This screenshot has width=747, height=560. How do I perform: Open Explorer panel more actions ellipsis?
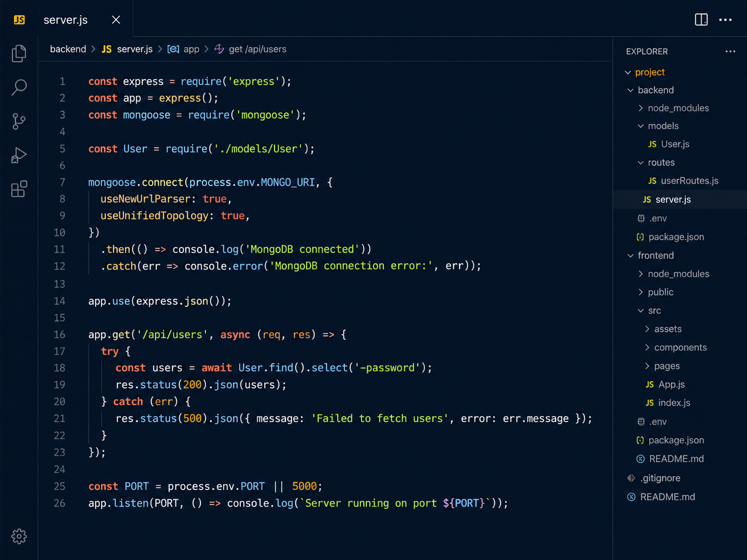[x=730, y=51]
